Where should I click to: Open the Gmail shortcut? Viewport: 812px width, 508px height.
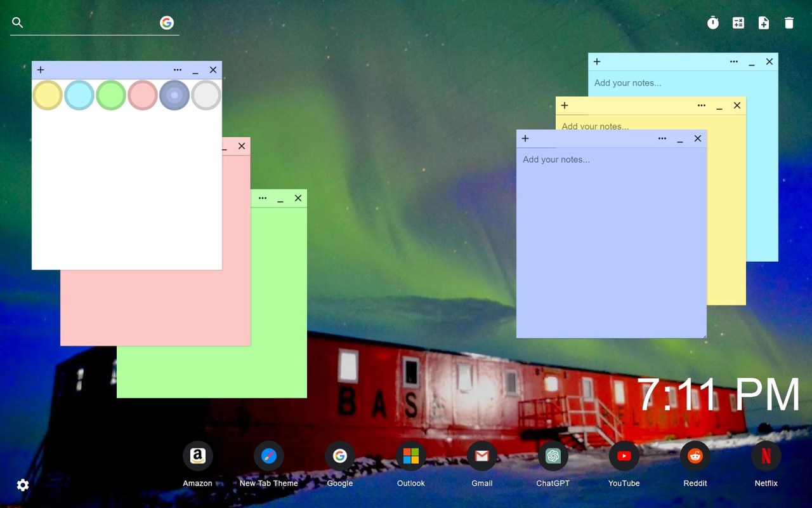point(482,456)
